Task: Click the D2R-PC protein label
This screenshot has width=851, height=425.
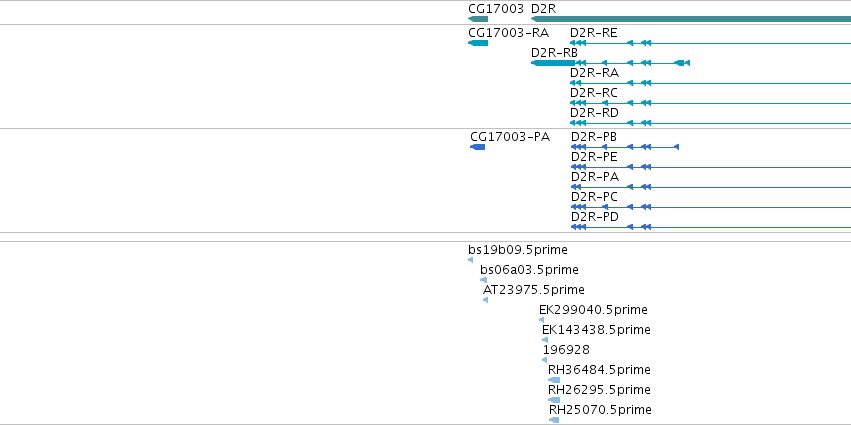Action: pos(594,197)
